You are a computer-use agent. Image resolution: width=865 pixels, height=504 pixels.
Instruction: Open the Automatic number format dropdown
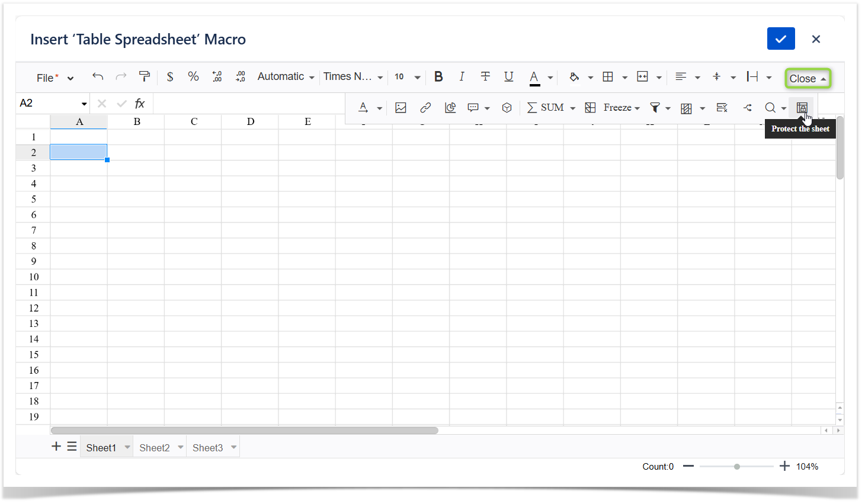(x=286, y=77)
